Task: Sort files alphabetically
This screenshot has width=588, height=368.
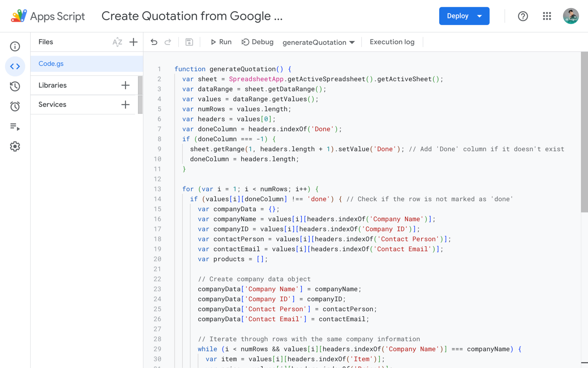Action: pyautogui.click(x=117, y=42)
